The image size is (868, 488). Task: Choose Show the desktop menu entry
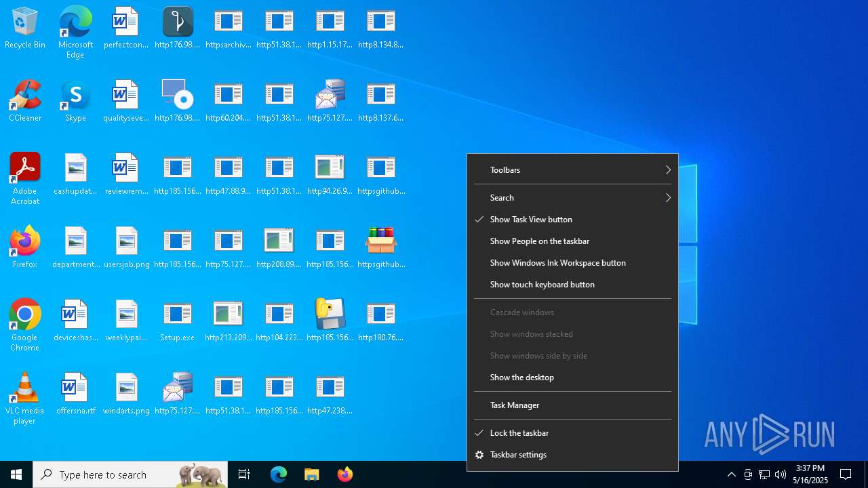pyautogui.click(x=572, y=378)
